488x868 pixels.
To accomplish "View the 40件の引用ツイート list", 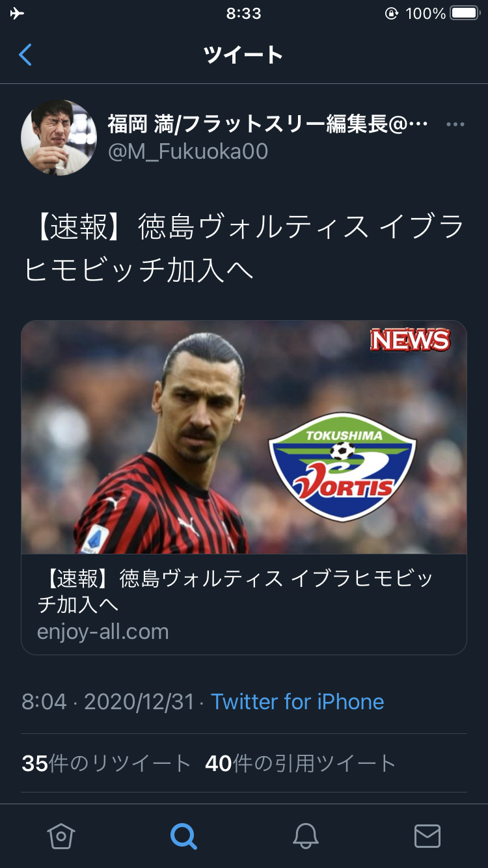I will coord(301,763).
